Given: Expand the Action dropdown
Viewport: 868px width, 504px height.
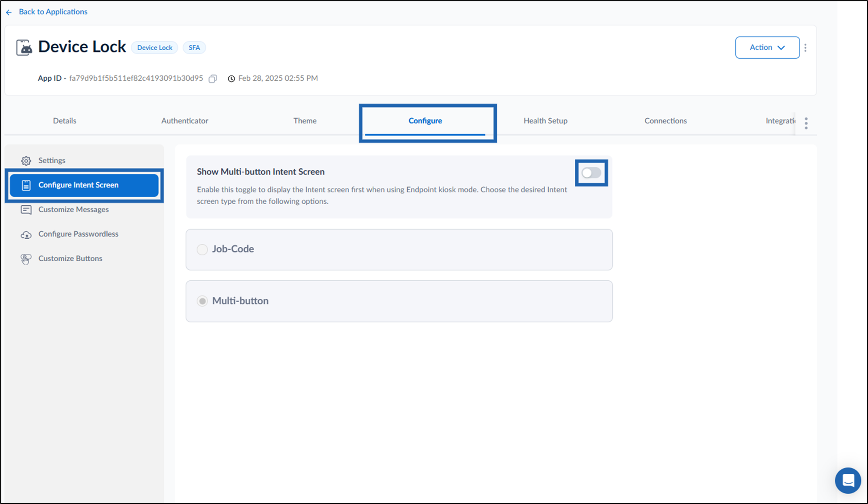Looking at the screenshot, I should coord(767,47).
